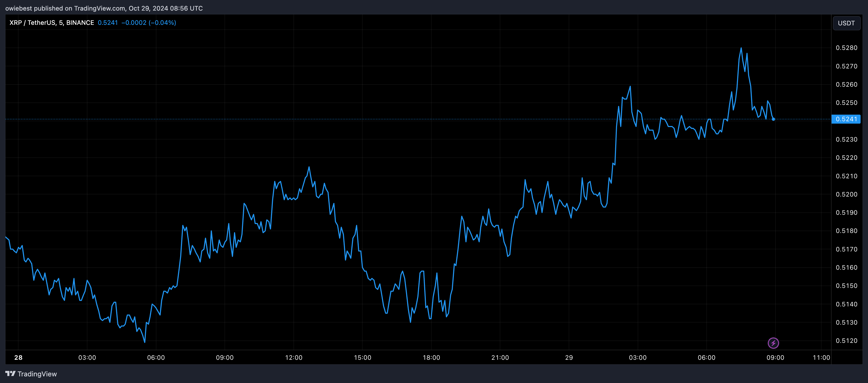Click the purple lightning bolt icon
The height and width of the screenshot is (383, 868).
[773, 343]
